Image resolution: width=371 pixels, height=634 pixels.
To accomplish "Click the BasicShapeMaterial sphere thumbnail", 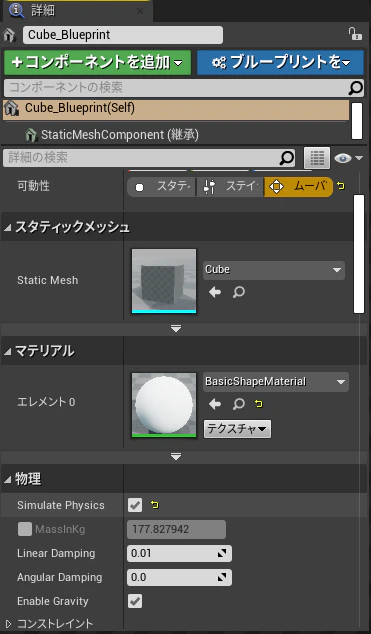I will 164,405.
